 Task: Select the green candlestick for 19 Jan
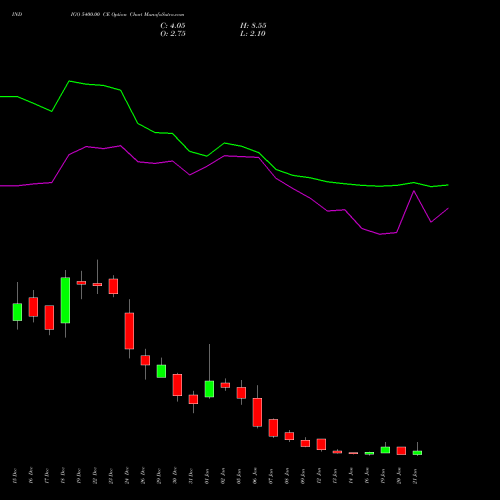point(385,450)
